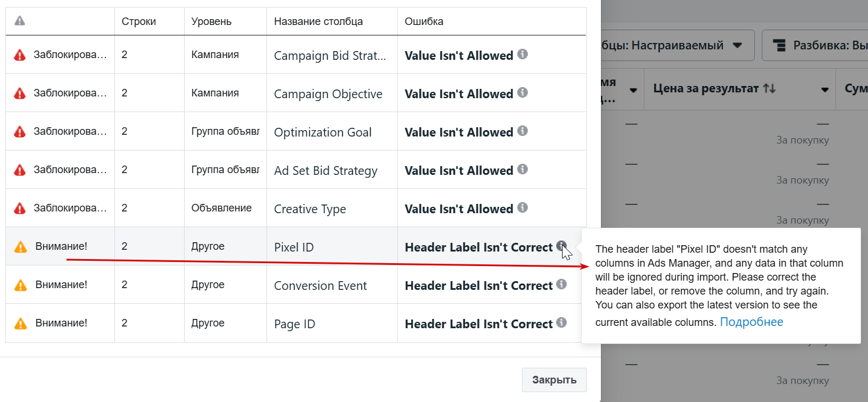The height and width of the screenshot is (402, 868).
Task: Open info icon for Optimization Goal error
Action: (523, 131)
